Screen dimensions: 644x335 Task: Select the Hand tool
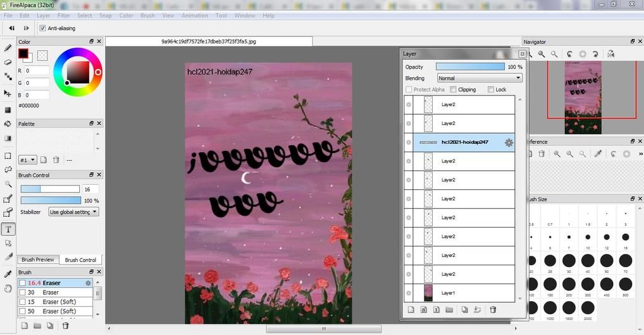[x=8, y=288]
